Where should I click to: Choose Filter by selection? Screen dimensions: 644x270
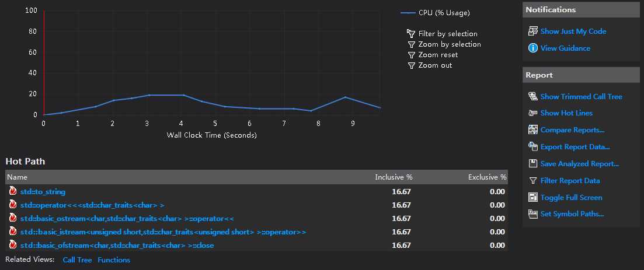point(447,34)
